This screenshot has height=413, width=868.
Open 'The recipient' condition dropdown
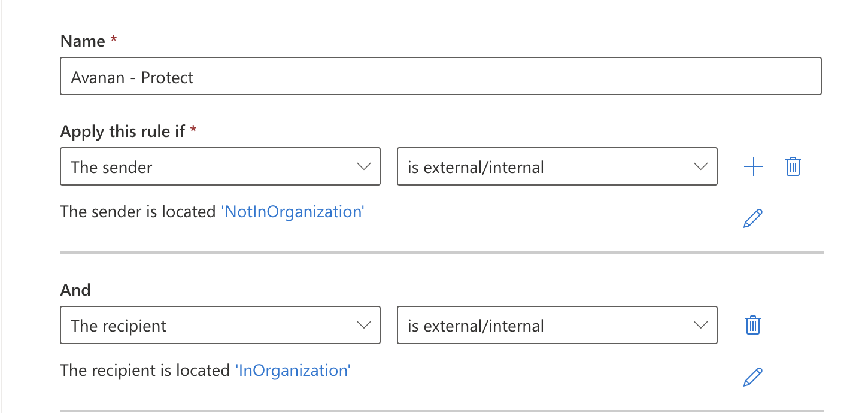pos(220,325)
